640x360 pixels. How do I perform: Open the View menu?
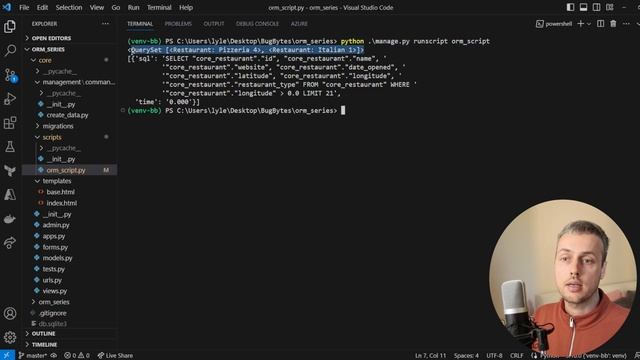tap(97, 7)
